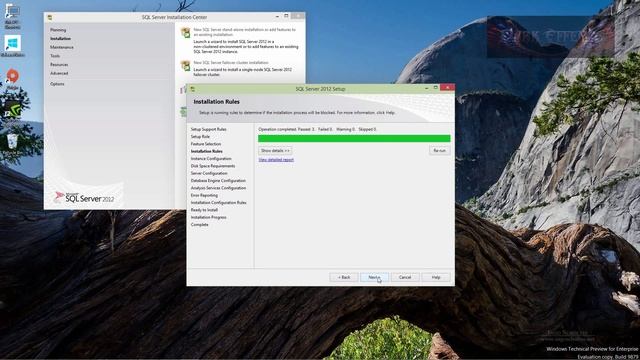The height and width of the screenshot is (360, 640).
Task: Click the Installation Progress step
Action: tap(209, 218)
